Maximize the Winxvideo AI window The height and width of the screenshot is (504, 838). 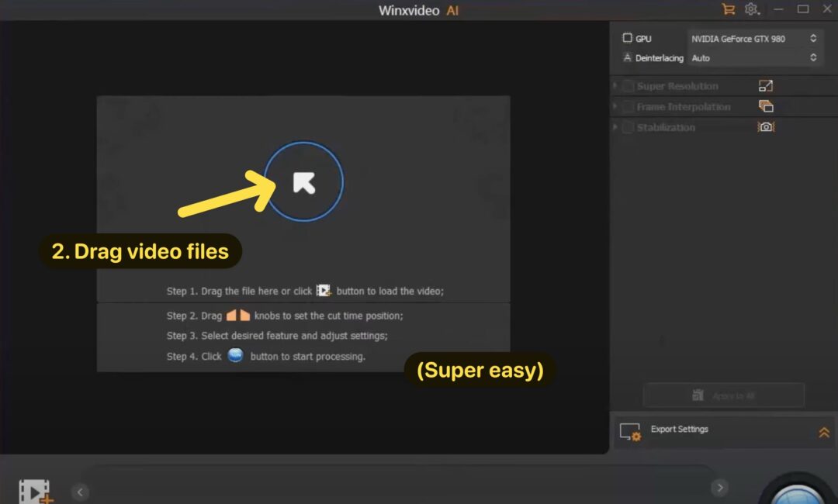point(803,9)
